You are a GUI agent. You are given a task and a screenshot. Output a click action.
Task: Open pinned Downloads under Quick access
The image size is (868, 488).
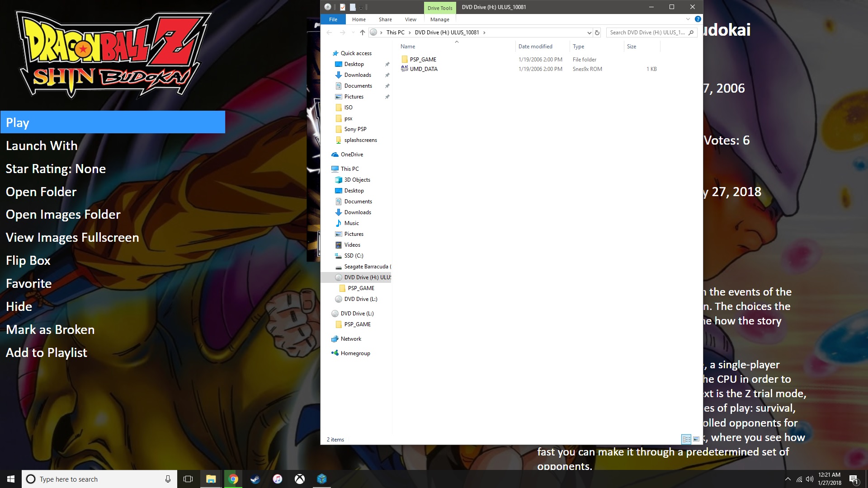click(358, 75)
